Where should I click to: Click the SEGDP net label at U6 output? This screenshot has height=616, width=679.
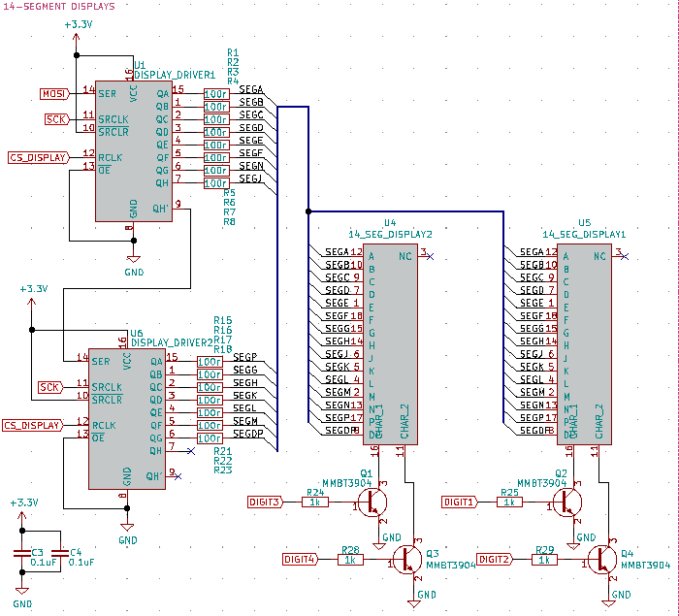coord(248,434)
